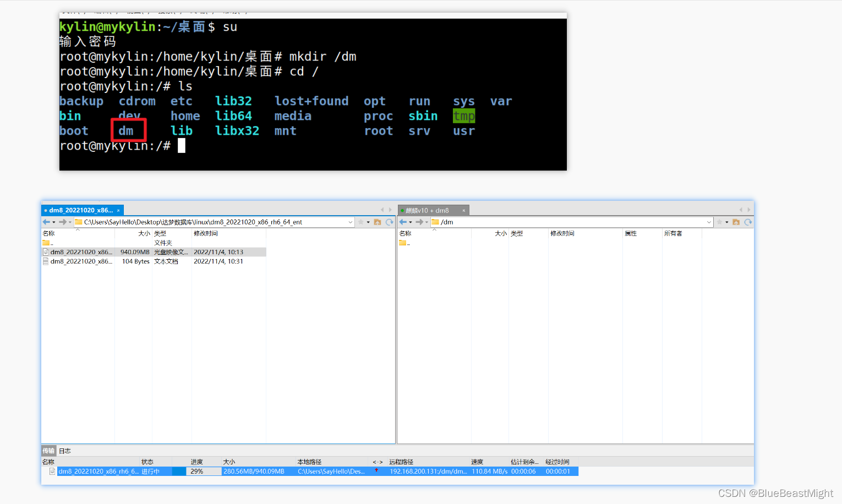The height and width of the screenshot is (504, 842).
Task: Select the 传输 transfer tab
Action: pyautogui.click(x=48, y=451)
